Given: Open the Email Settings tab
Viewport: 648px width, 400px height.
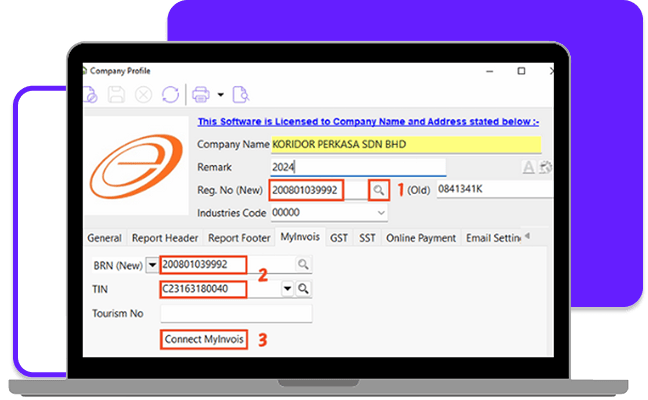Looking at the screenshot, I should pyautogui.click(x=493, y=238).
